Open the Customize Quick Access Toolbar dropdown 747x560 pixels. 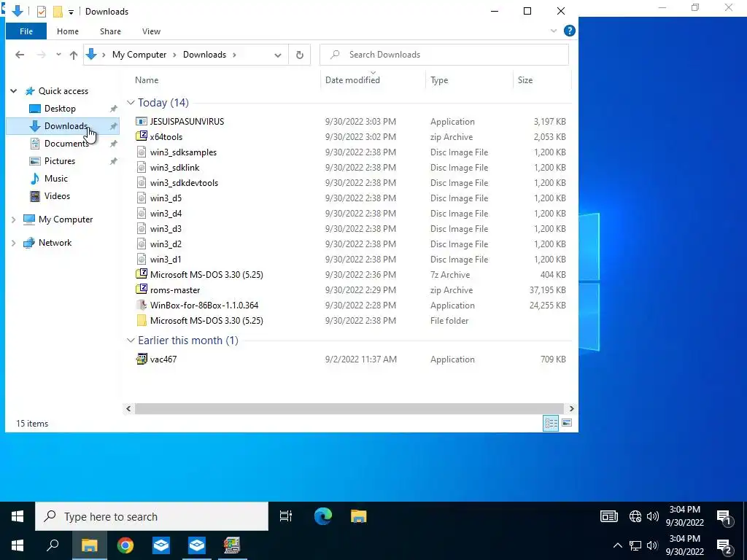[71, 12]
